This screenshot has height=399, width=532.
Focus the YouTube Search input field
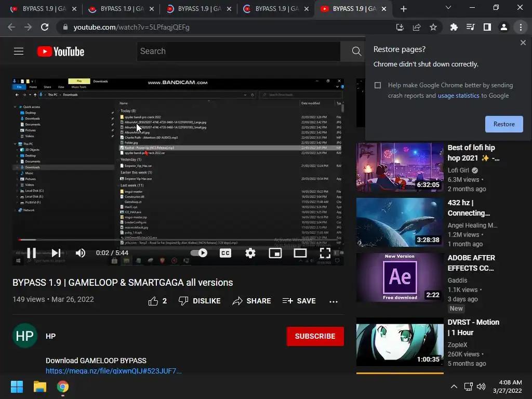[x=238, y=51]
